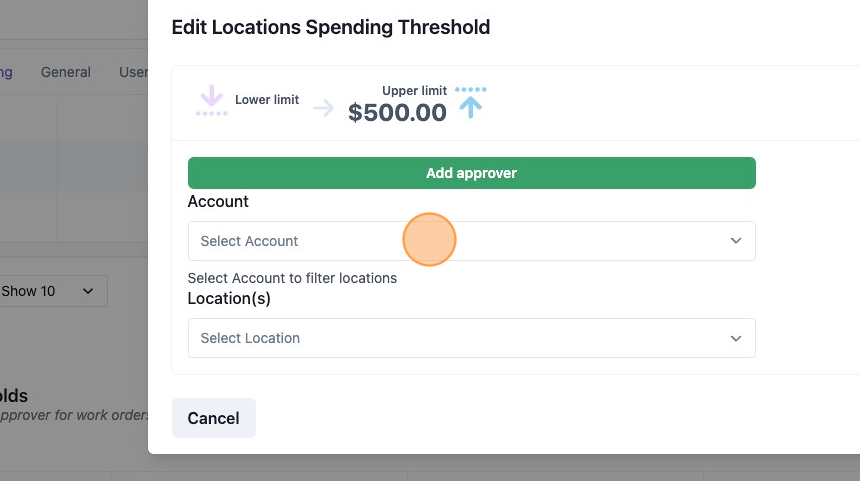The height and width of the screenshot is (481, 860).
Task: Click the upper limit up-arrow icon
Action: point(471,103)
